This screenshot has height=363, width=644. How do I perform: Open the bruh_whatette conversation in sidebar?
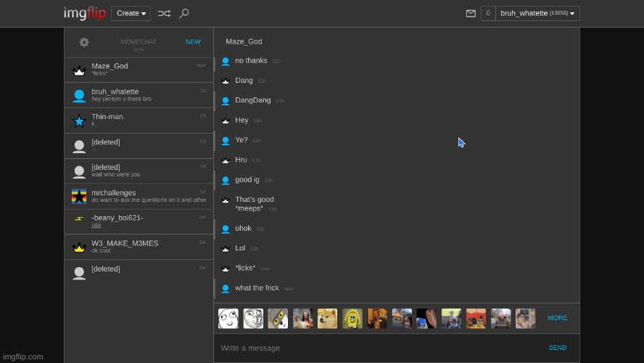(x=139, y=95)
